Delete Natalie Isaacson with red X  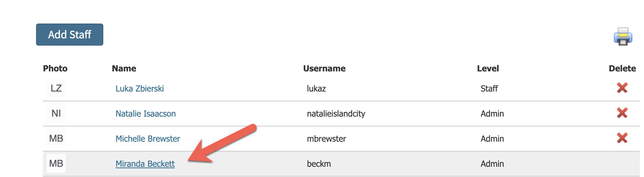click(x=622, y=113)
